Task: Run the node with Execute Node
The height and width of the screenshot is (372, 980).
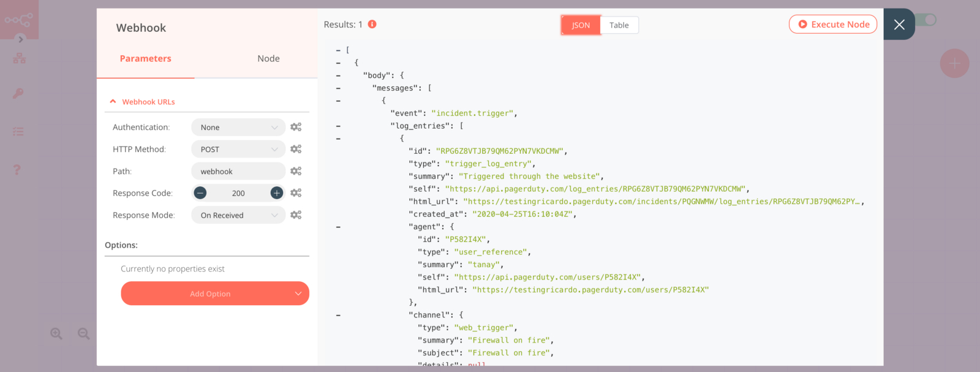Action: (833, 25)
